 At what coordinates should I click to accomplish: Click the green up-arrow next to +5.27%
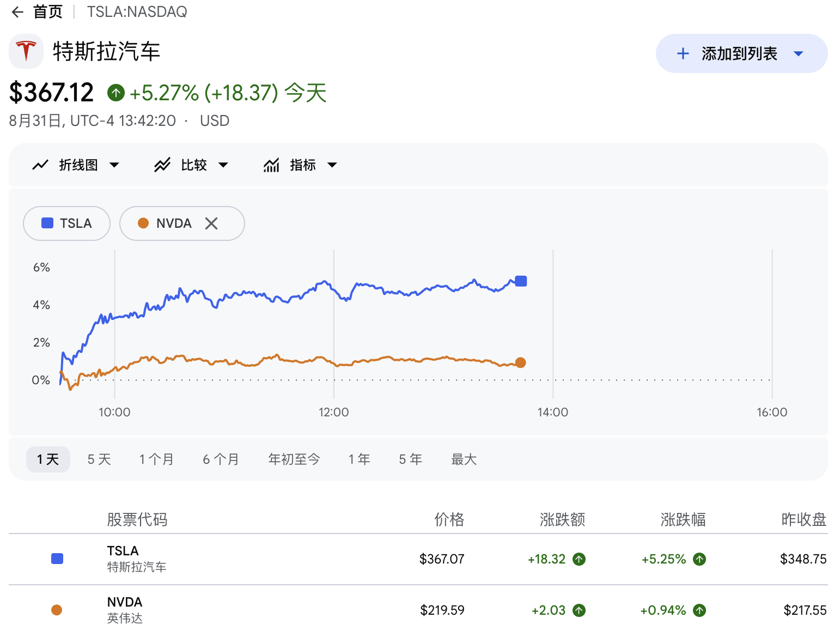(115, 93)
